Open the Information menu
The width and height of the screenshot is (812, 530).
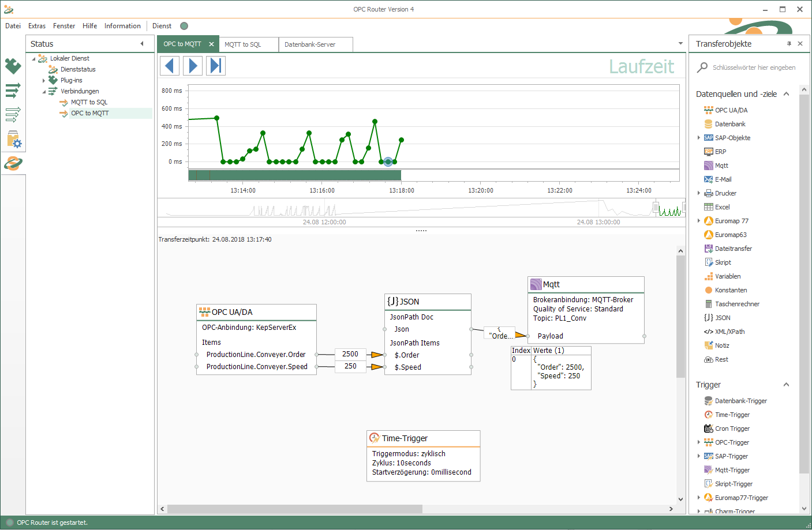(122, 26)
